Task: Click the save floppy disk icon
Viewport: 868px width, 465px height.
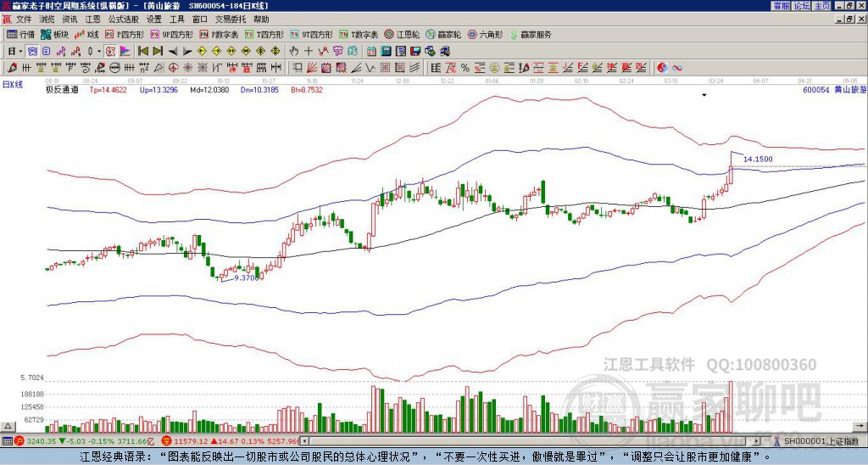Action: (415, 52)
